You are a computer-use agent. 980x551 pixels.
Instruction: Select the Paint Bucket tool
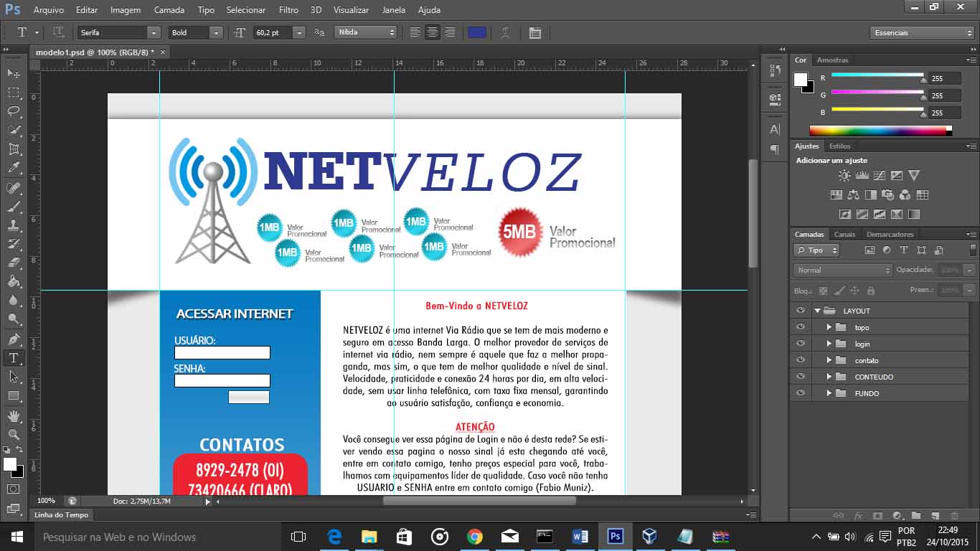click(14, 281)
